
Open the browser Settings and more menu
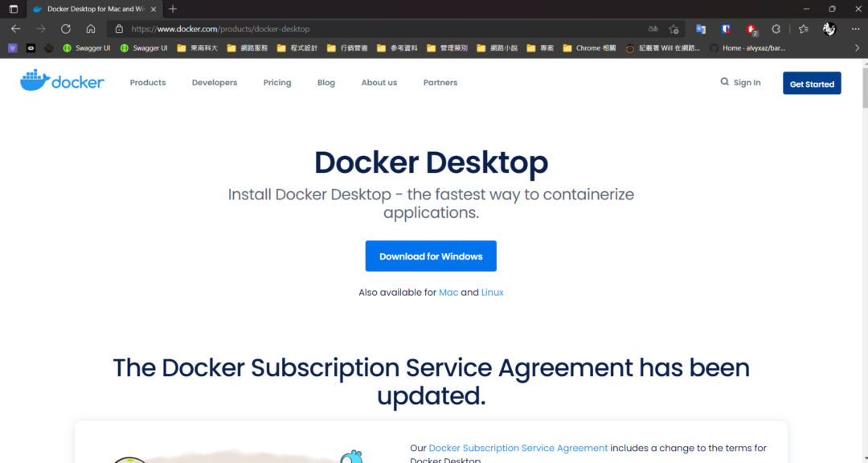click(855, 29)
